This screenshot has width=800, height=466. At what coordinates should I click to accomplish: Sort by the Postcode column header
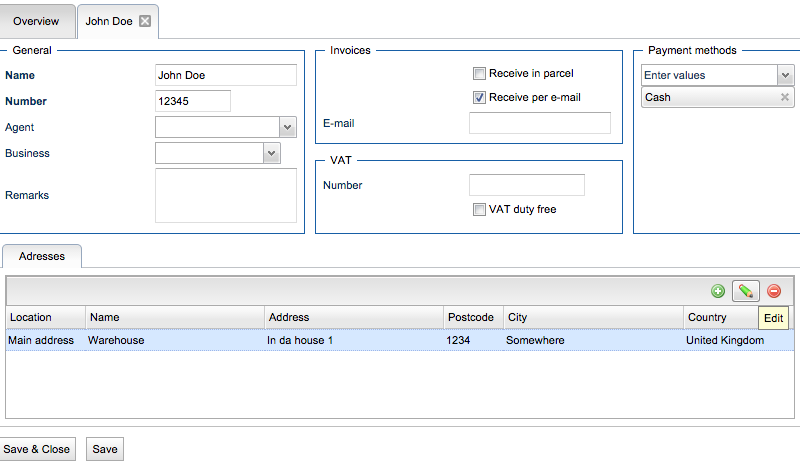click(471, 317)
